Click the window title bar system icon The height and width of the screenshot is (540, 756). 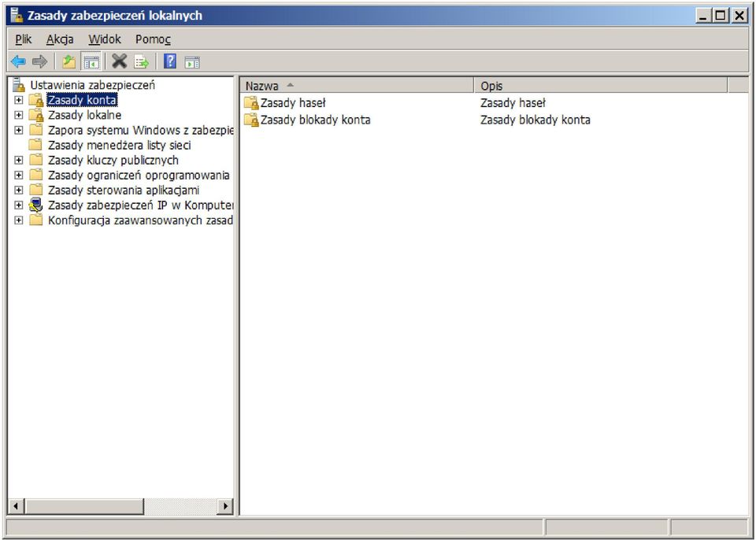[x=17, y=16]
